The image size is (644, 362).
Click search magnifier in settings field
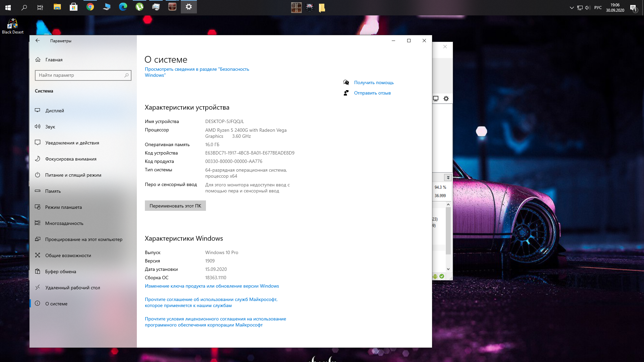click(126, 75)
